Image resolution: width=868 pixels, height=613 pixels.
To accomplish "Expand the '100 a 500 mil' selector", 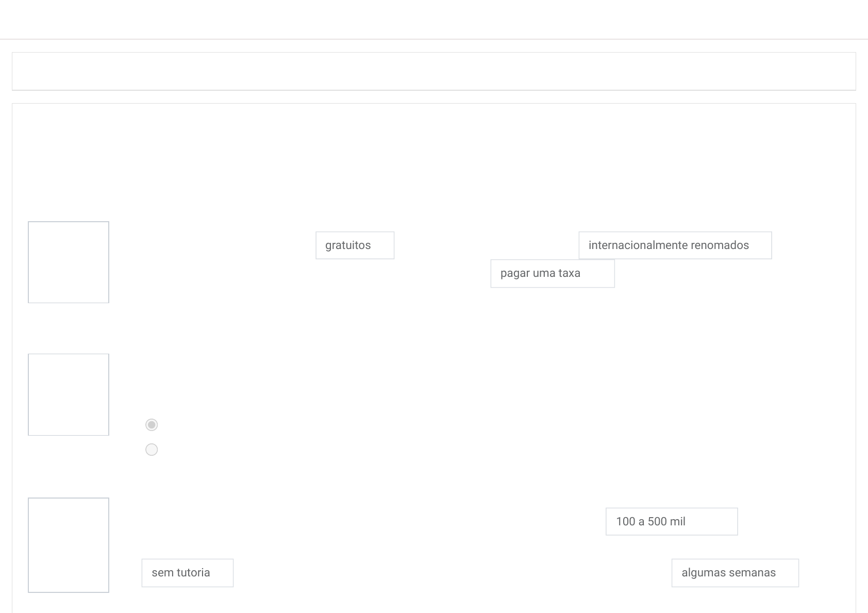I will [x=671, y=522].
